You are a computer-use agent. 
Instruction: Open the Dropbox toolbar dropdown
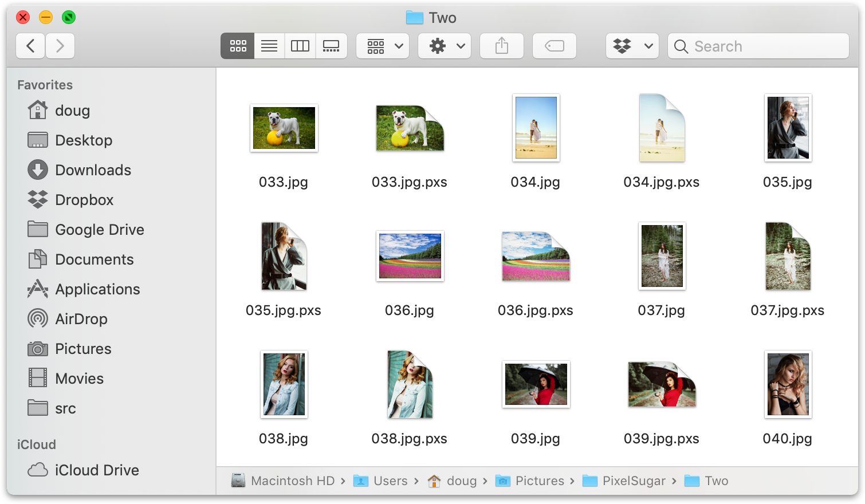click(632, 46)
